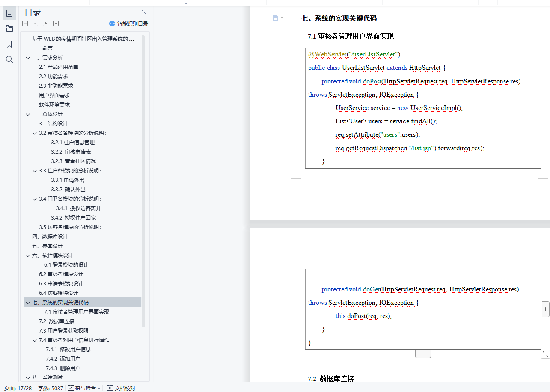The image size is (550, 392).
Task: Jump to 四、数据库设计
Action: (50, 236)
